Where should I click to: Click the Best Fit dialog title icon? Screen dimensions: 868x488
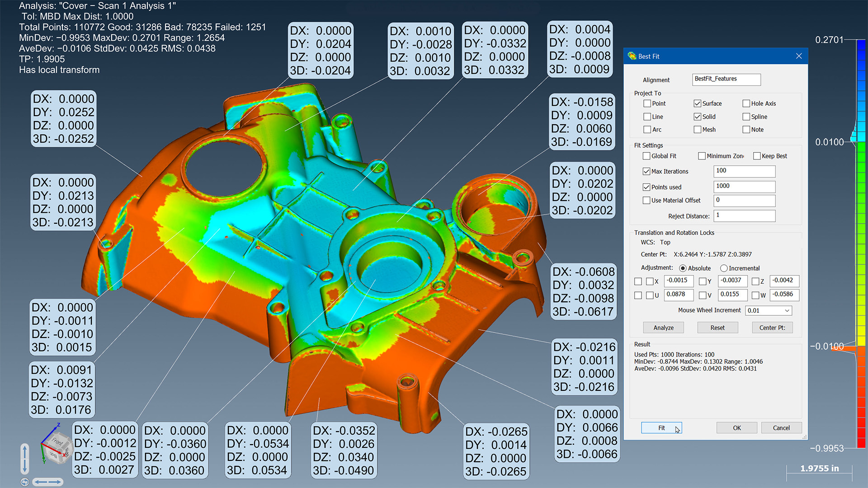point(632,56)
